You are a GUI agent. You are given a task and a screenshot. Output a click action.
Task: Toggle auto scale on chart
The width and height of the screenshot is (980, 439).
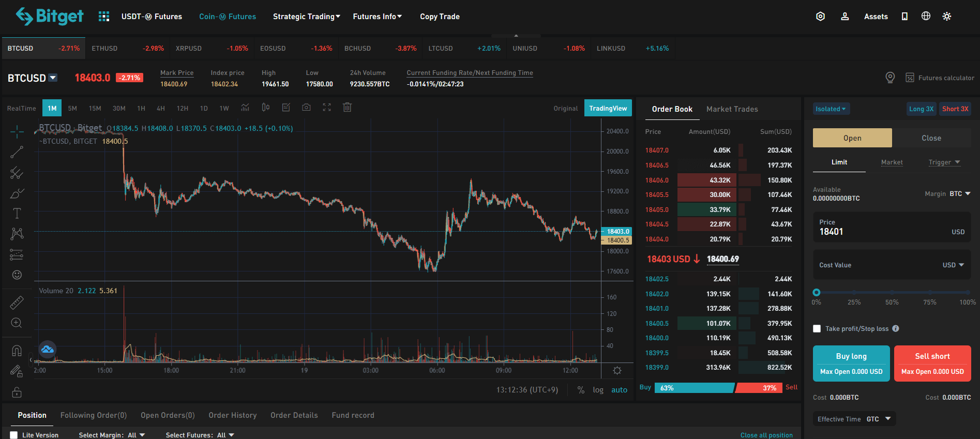click(x=620, y=390)
